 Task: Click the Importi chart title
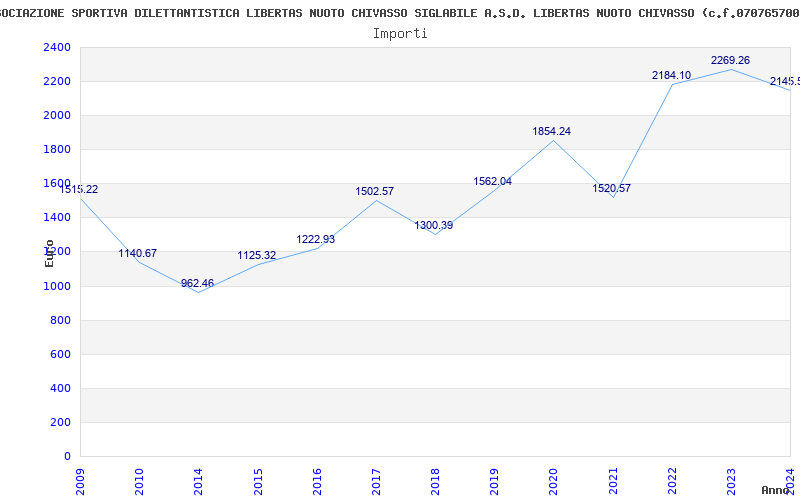(x=400, y=34)
